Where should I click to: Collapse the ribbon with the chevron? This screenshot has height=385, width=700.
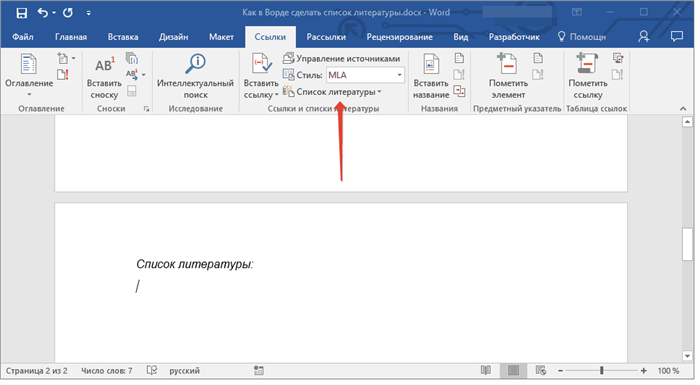(683, 109)
